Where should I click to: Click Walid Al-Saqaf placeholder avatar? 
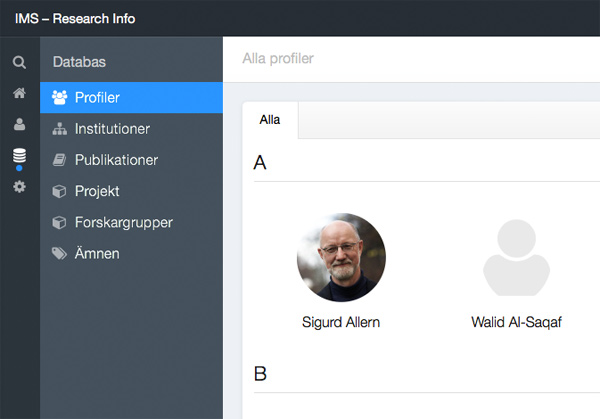(x=516, y=257)
